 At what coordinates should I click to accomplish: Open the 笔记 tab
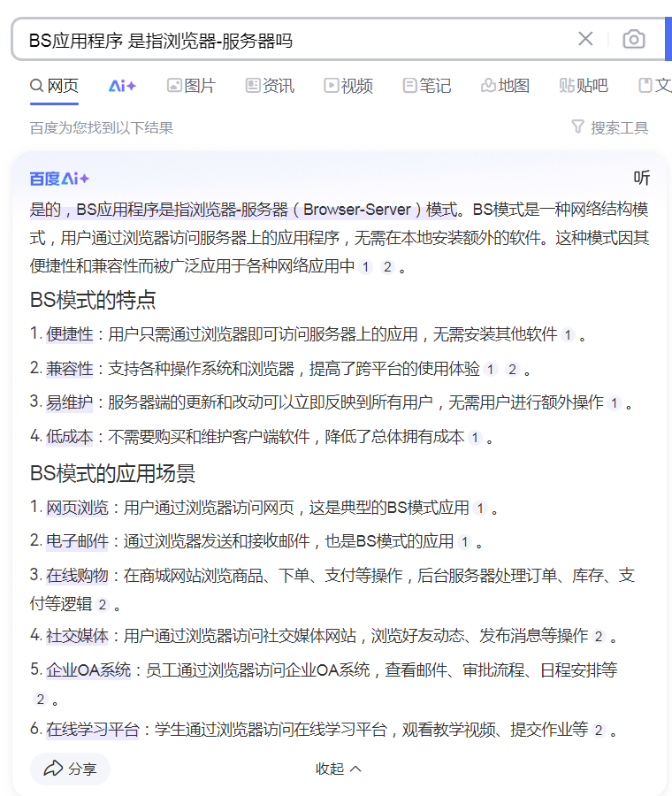click(427, 86)
